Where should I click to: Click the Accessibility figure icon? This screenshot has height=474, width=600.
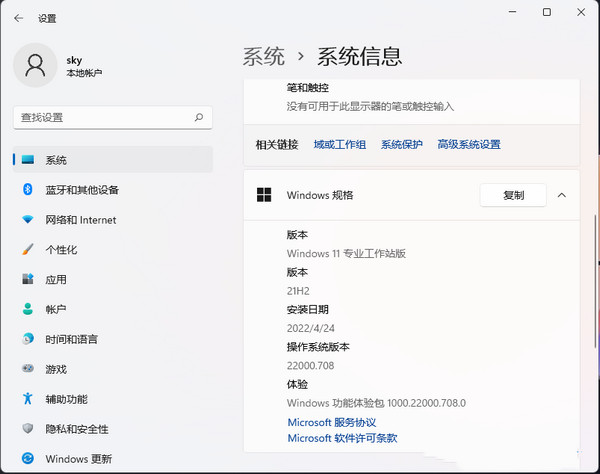point(28,398)
